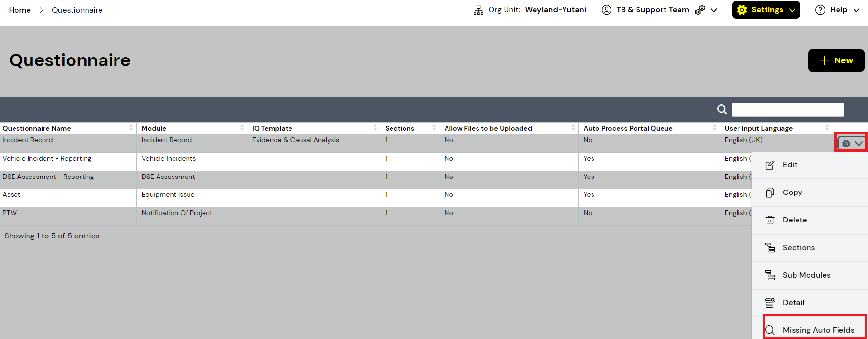Screen dimensions: 868x339
Task: Click the trash icon beside Delete
Action: click(x=770, y=220)
